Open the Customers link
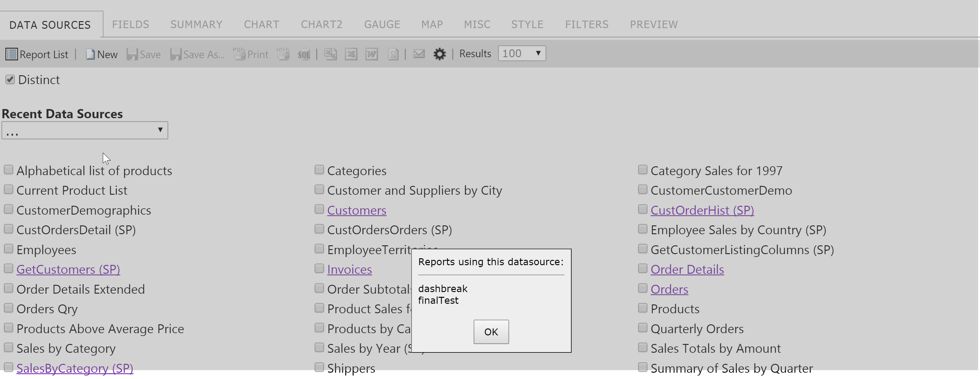The image size is (980, 379). [357, 210]
